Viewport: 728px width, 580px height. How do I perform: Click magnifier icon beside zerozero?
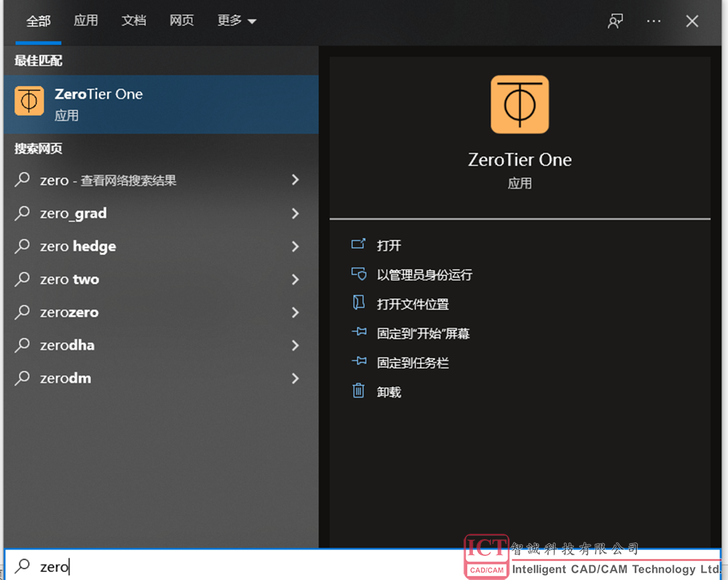click(x=22, y=312)
